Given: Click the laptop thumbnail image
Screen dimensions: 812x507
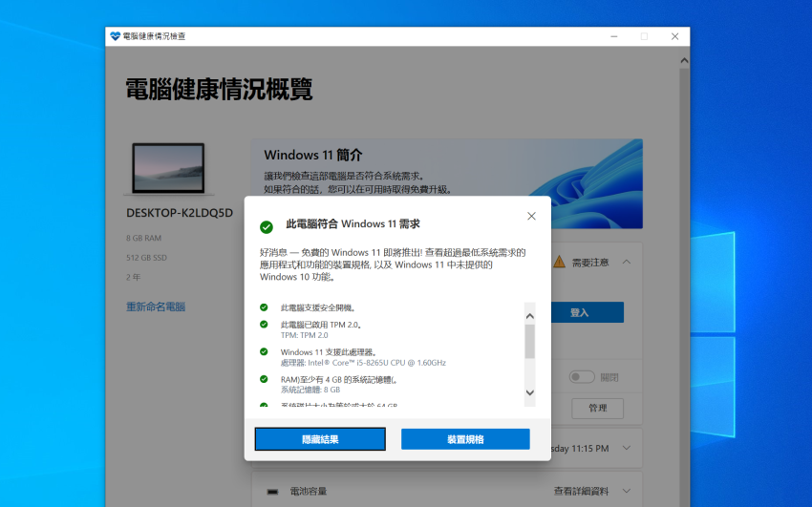Looking at the screenshot, I should [x=168, y=169].
